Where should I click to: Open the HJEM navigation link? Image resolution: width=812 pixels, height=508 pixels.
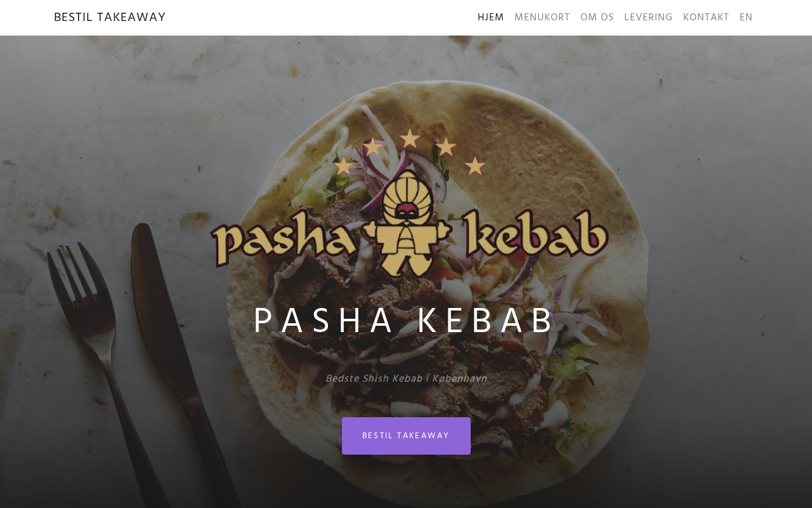pos(490,18)
